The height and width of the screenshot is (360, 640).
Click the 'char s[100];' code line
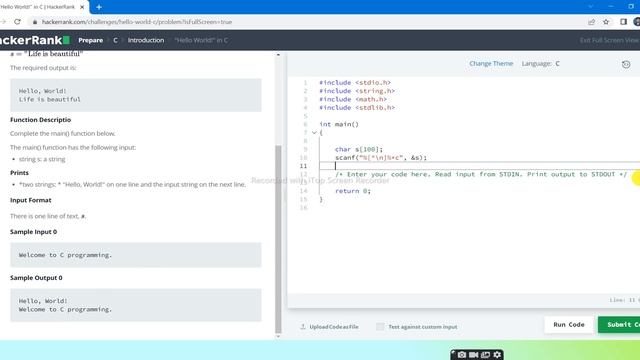(x=359, y=149)
